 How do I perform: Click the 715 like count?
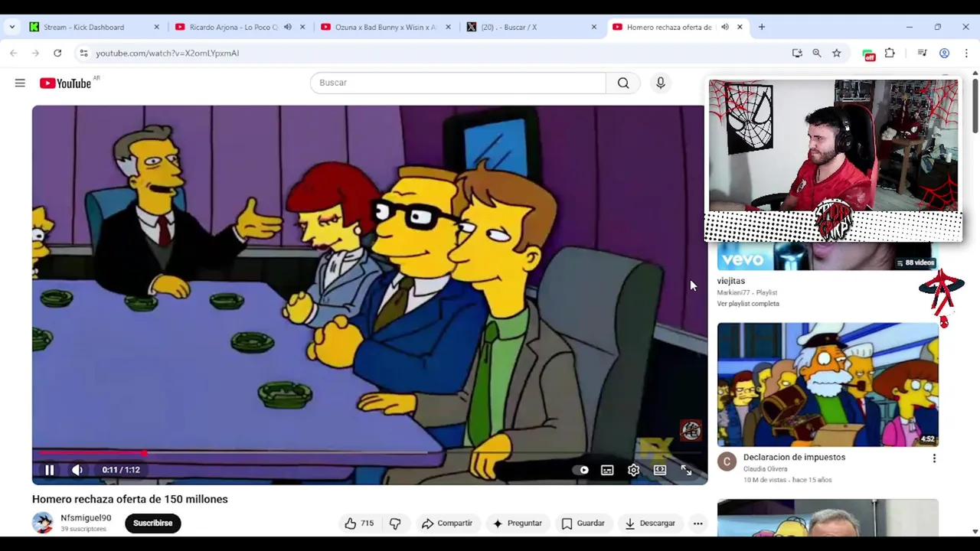(x=367, y=523)
